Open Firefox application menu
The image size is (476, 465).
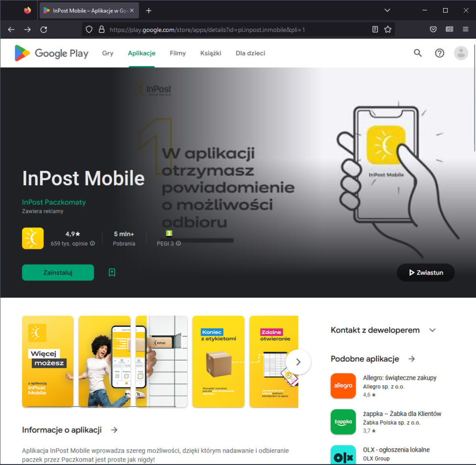point(466,30)
